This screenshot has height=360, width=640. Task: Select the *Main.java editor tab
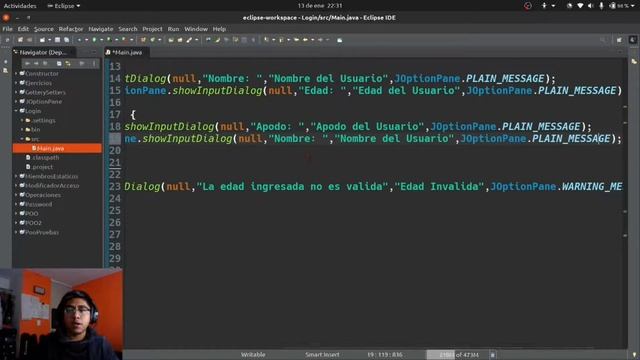click(x=127, y=52)
